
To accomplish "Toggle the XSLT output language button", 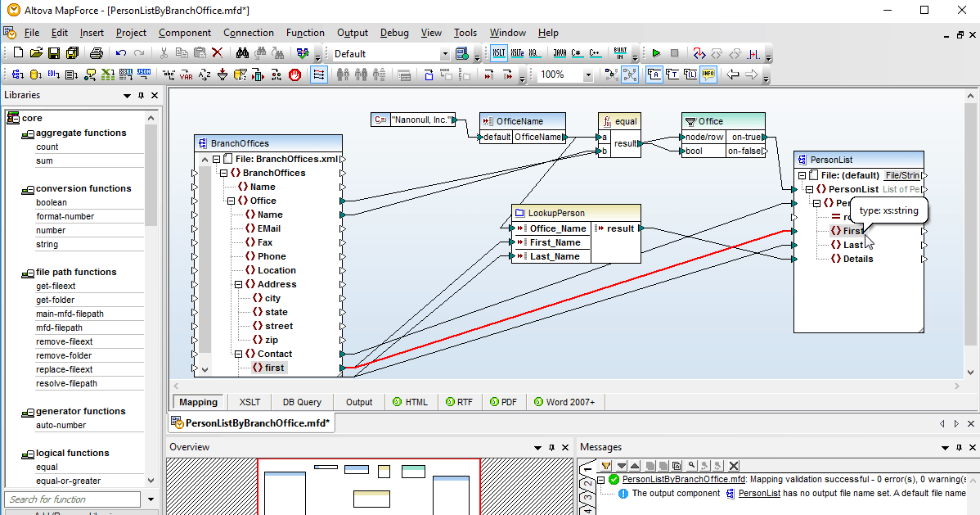I will tap(499, 53).
